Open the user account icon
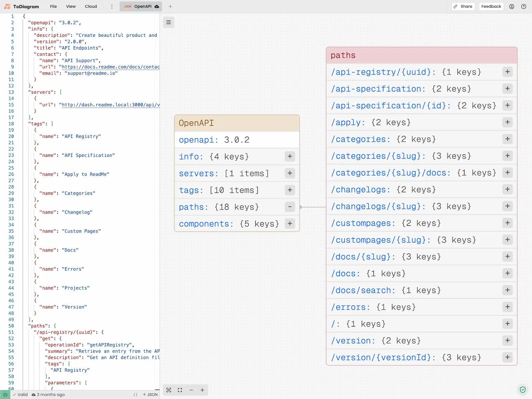The width and height of the screenshot is (532, 399). [512, 6]
